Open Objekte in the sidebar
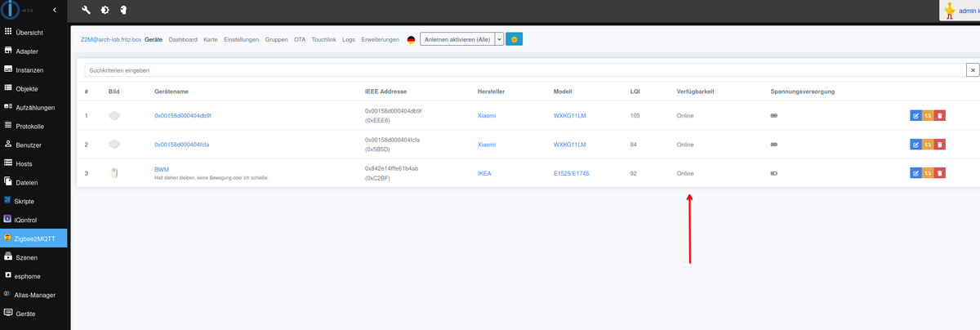This screenshot has width=980, height=330. (x=34, y=88)
